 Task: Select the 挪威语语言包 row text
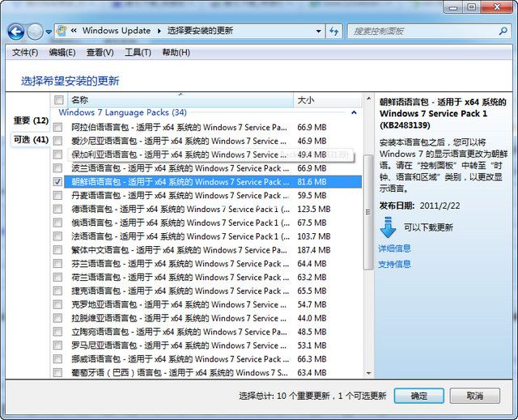pos(180,359)
